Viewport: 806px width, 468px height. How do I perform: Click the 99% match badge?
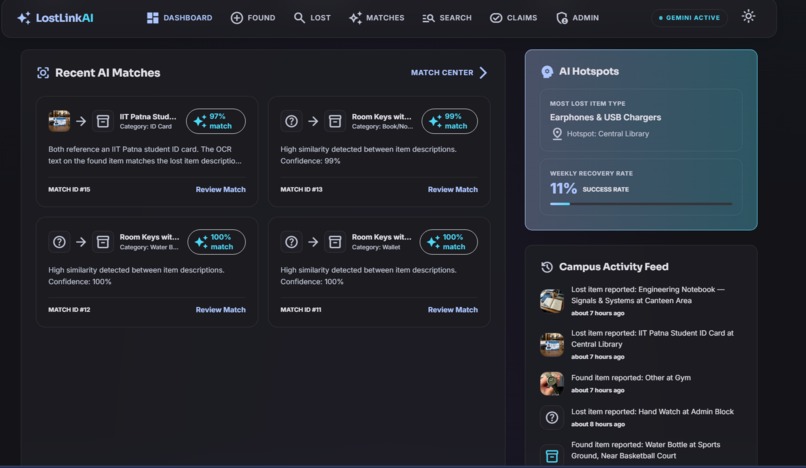point(449,121)
